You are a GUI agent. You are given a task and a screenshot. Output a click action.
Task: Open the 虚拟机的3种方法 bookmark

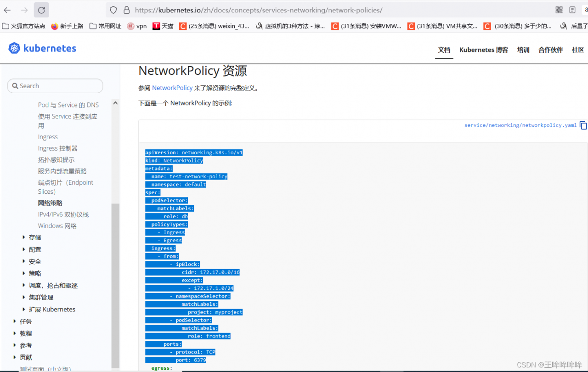coord(290,26)
